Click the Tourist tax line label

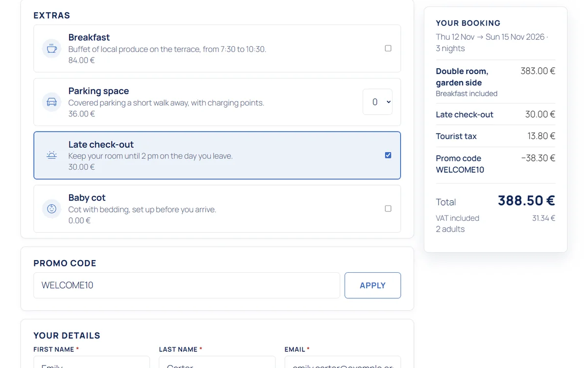tap(456, 136)
